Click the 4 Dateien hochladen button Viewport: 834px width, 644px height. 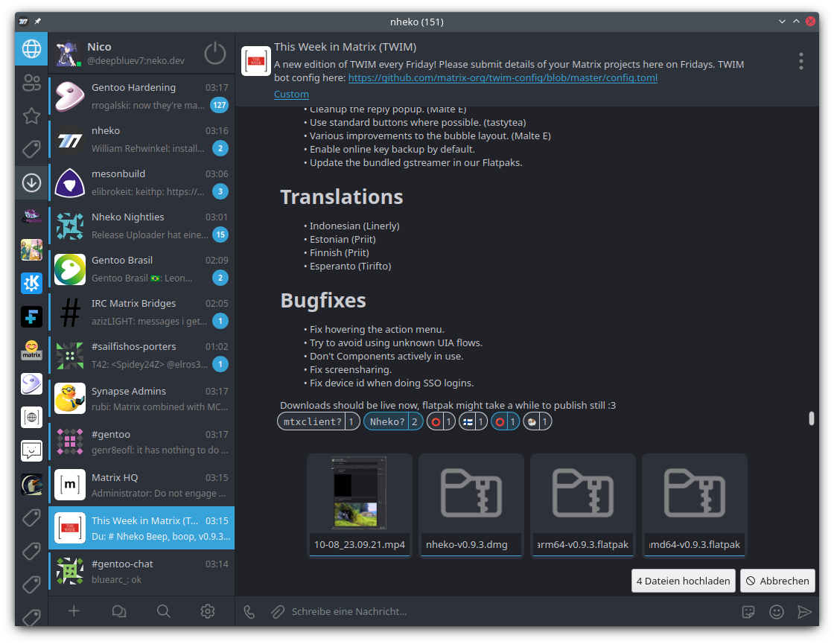[x=683, y=581]
